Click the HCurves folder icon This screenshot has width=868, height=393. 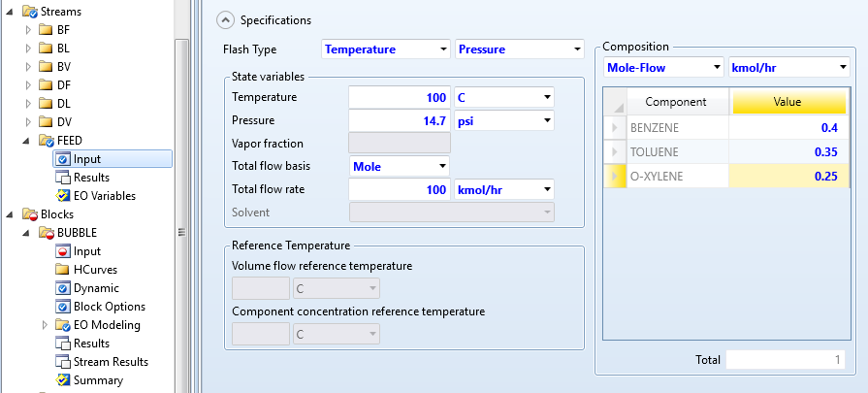[62, 270]
